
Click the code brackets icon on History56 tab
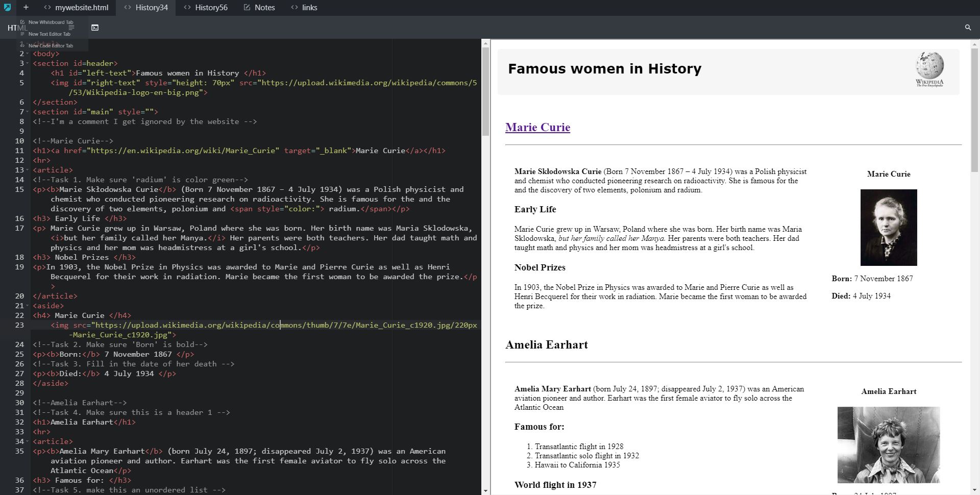tap(187, 8)
